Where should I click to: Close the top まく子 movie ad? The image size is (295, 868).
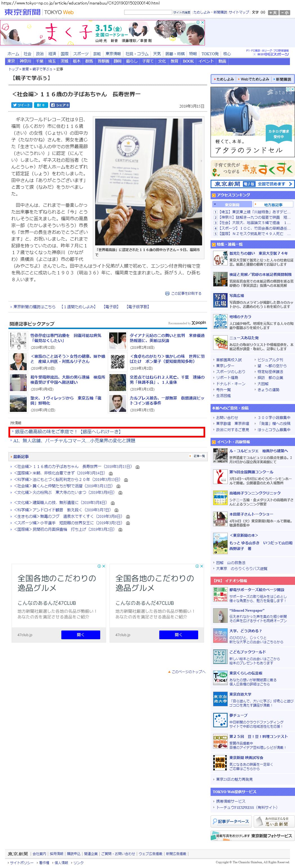[202, 23]
